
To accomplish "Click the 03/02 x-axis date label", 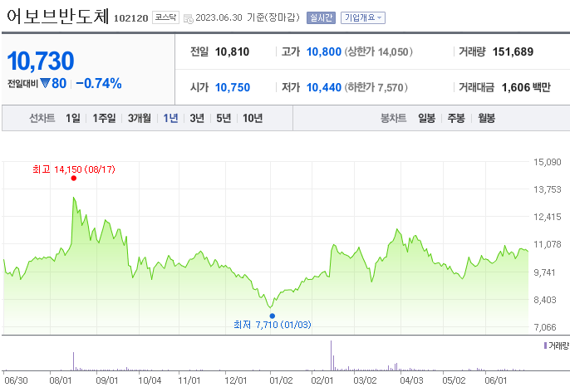I will pyautogui.click(x=365, y=380).
